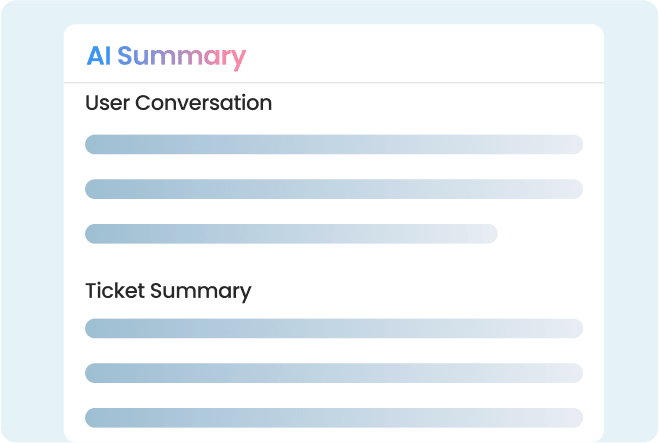Open the "Ticket Summary" section heading
Screen dimensions: 659x443
coord(168,291)
